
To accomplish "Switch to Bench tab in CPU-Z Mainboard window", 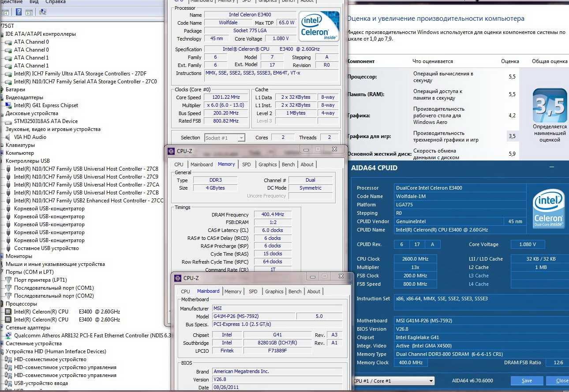I will [x=295, y=291].
